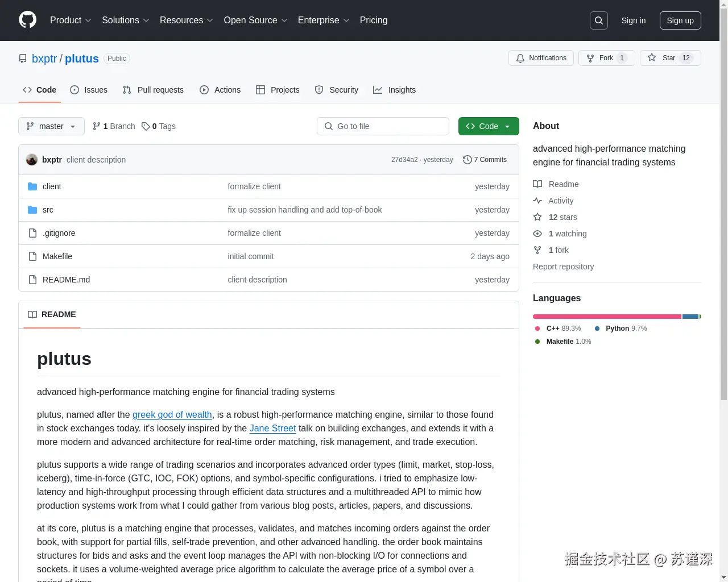Click the Issues circle icon
Screen dimensions: 728x582
pos(75,90)
